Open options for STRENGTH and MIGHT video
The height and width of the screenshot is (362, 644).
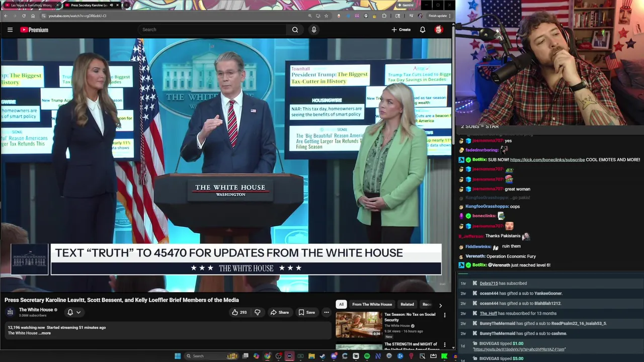(444, 345)
